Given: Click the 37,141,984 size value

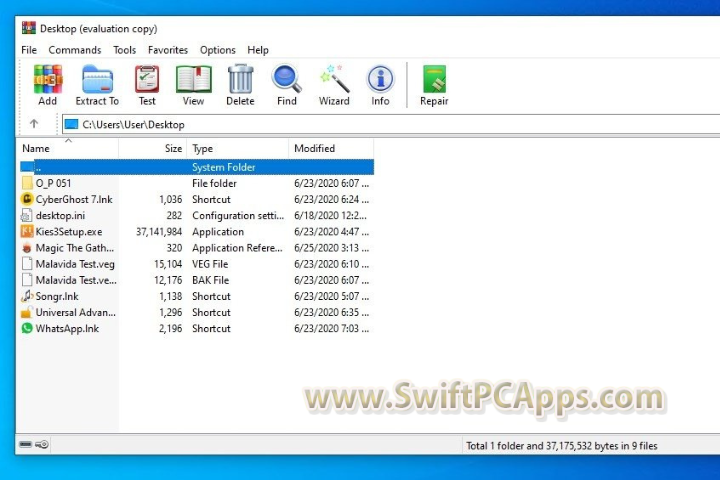Looking at the screenshot, I should click(159, 232).
